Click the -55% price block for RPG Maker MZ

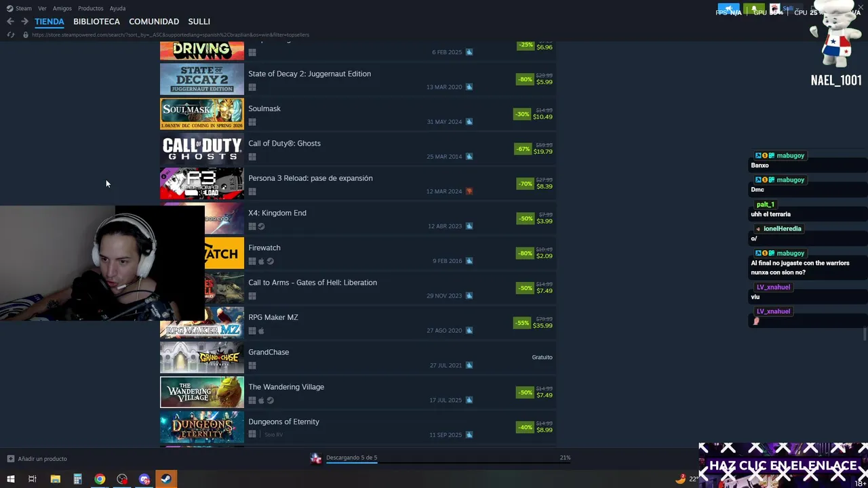click(x=534, y=323)
